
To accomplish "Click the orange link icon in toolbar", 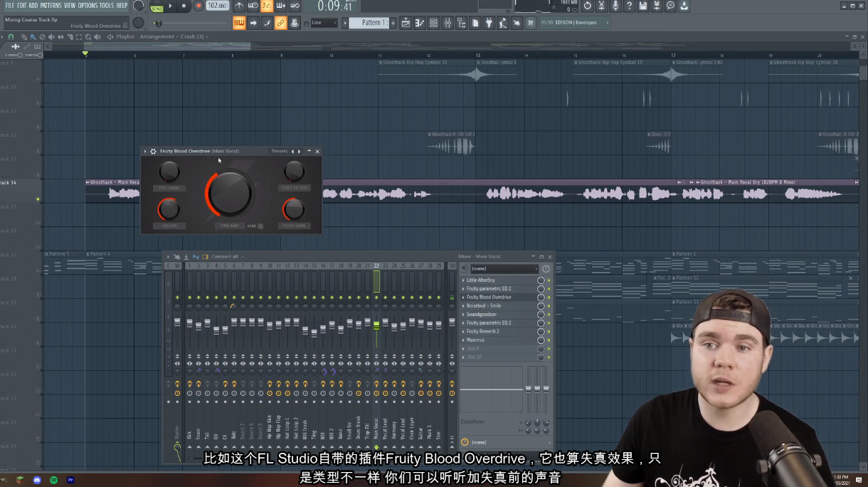I will (280, 23).
